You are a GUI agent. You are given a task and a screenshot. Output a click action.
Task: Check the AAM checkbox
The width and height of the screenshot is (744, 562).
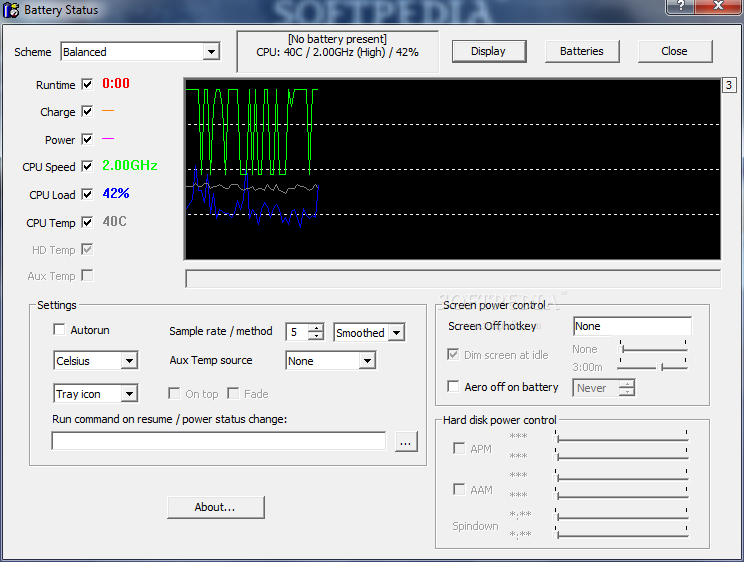click(459, 489)
